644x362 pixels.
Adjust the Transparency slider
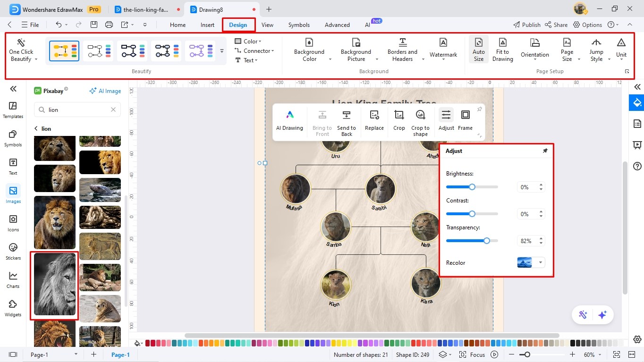click(x=472, y=241)
